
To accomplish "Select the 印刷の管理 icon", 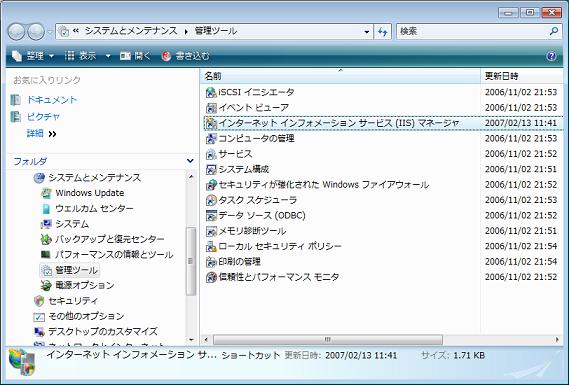I will [211, 262].
